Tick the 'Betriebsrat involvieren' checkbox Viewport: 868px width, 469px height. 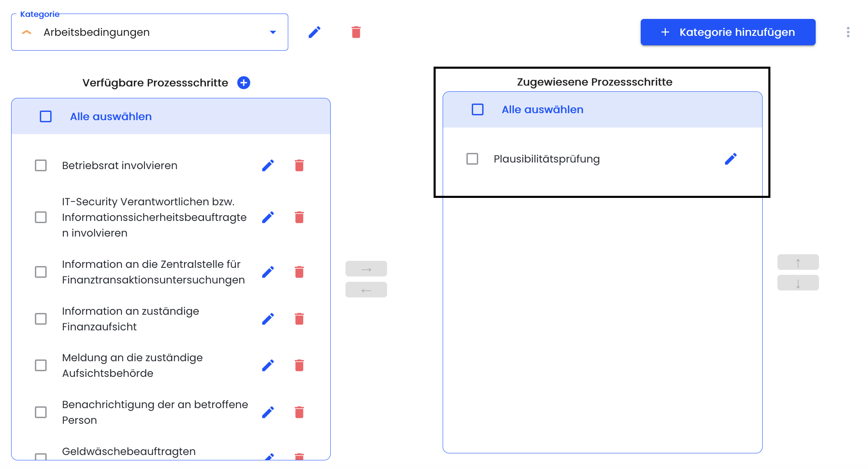click(41, 165)
